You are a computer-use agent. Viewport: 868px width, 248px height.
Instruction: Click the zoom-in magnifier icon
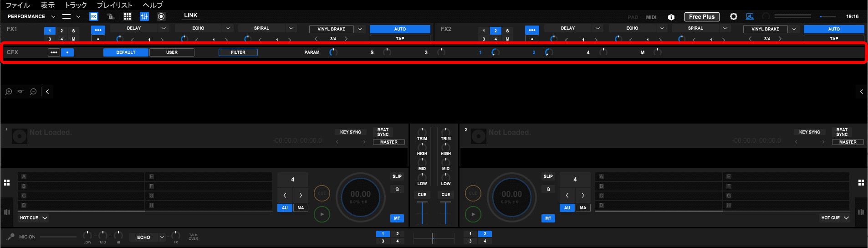point(9,92)
